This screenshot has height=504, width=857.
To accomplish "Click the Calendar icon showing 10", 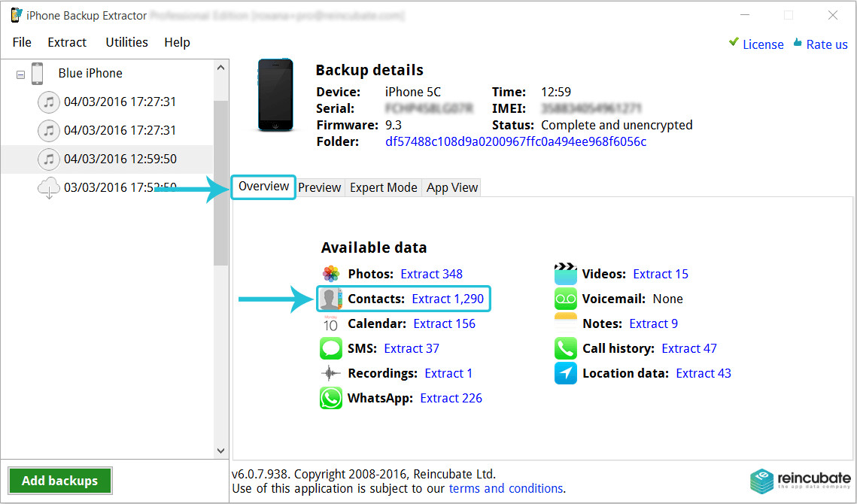I will click(330, 323).
